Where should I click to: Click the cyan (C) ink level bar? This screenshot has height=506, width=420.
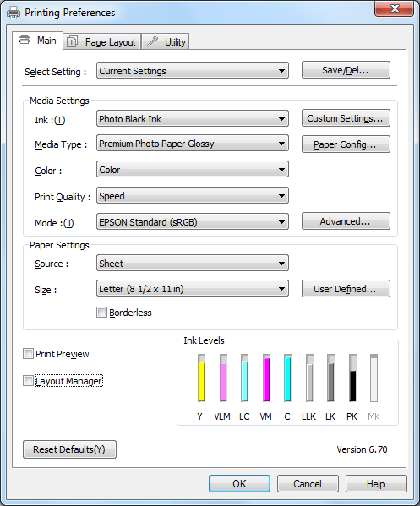tap(287, 378)
